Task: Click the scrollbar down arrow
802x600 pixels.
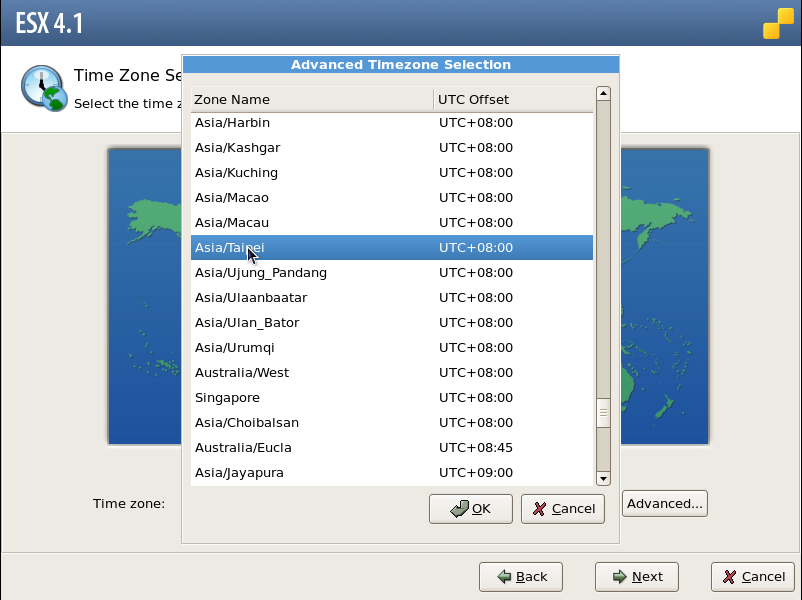Action: tap(604, 479)
